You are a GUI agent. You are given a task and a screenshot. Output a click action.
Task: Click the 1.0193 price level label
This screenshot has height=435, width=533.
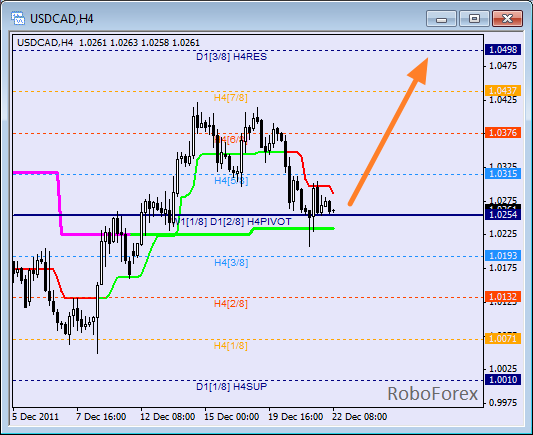pos(503,256)
